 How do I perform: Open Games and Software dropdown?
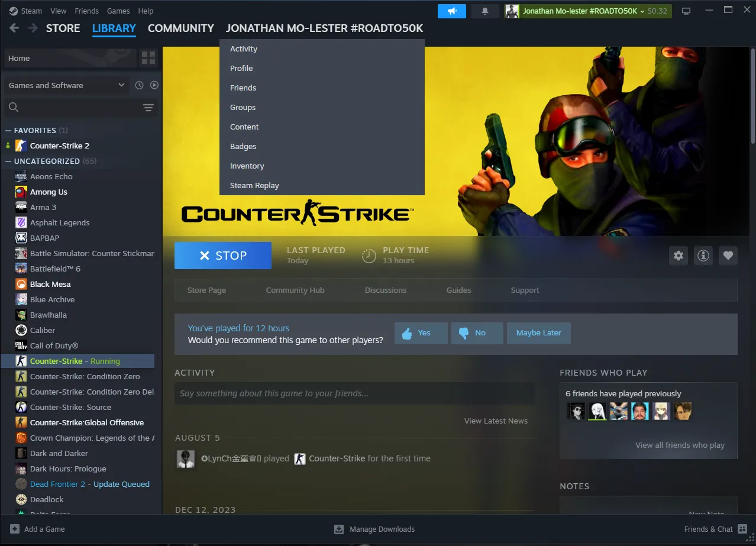66,85
